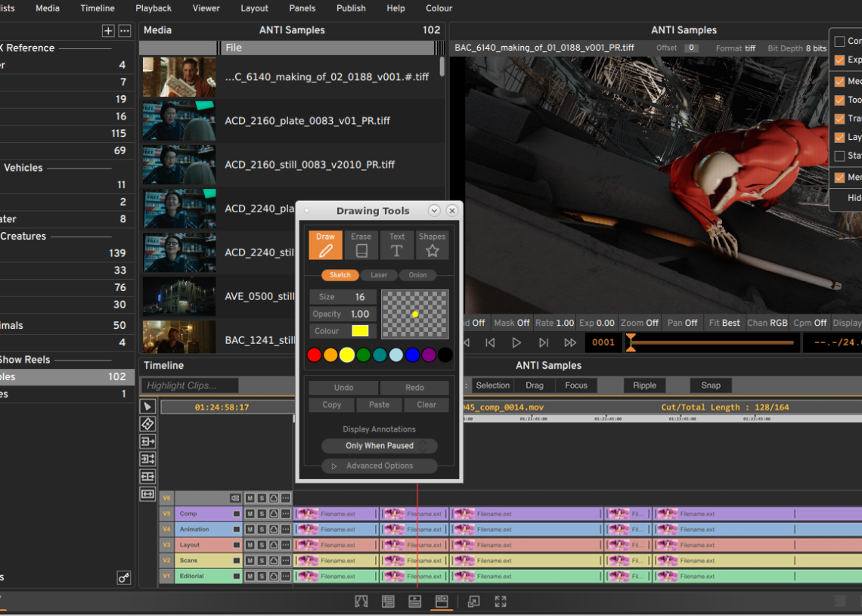Click Redo in Drawing Tools
Screen dimensions: 862x616
tap(414, 388)
